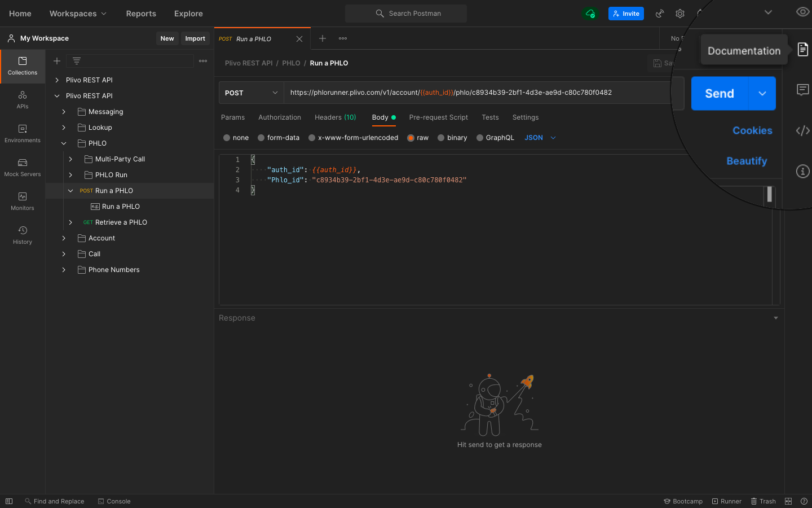Switch to the Pre-request Script tab
Viewport: 812px width, 508px height.
(x=438, y=117)
